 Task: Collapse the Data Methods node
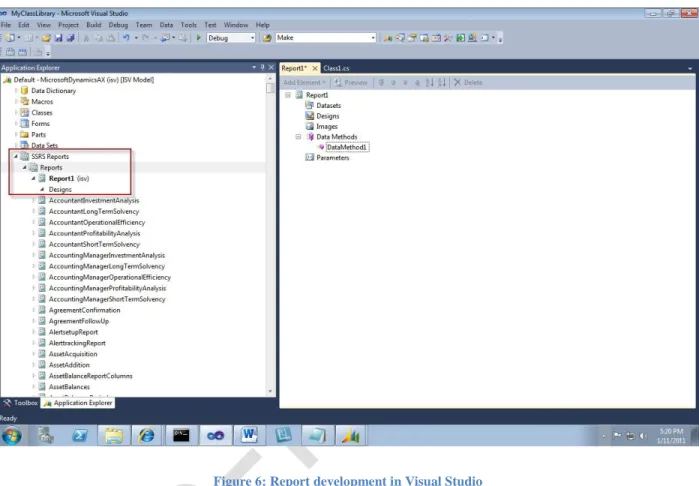[298, 136]
